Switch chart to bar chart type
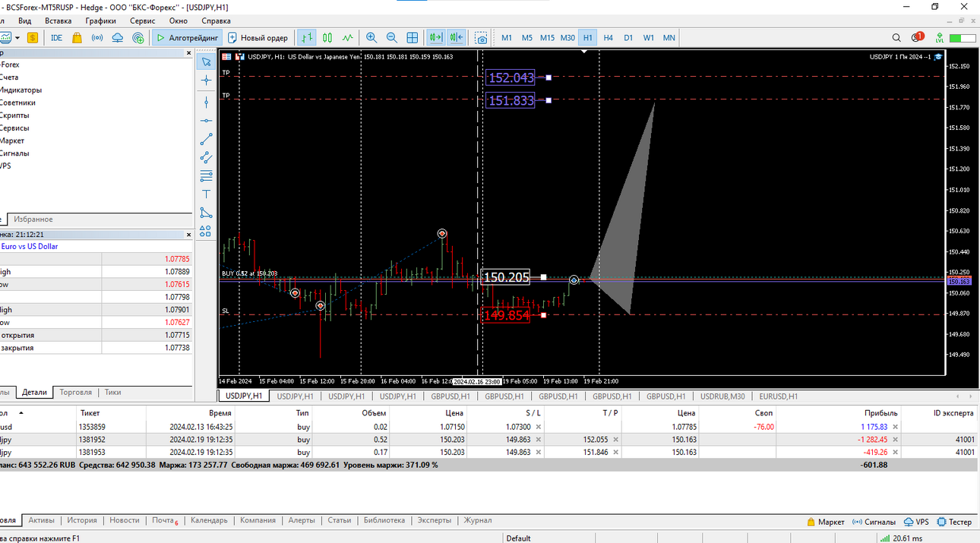This screenshot has height=543, width=980. coord(307,37)
